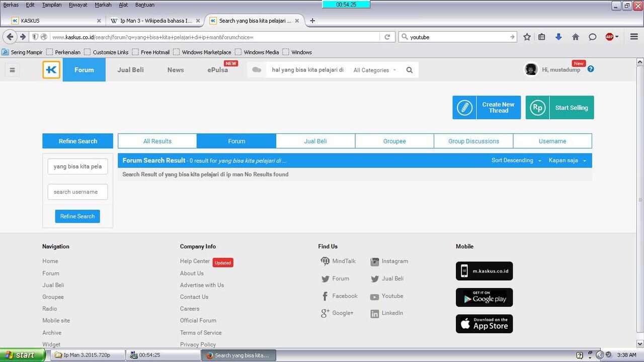Click the m.kaskus.co.id mobile badge
Image resolution: width=644 pixels, height=362 pixels.
pyautogui.click(x=484, y=271)
